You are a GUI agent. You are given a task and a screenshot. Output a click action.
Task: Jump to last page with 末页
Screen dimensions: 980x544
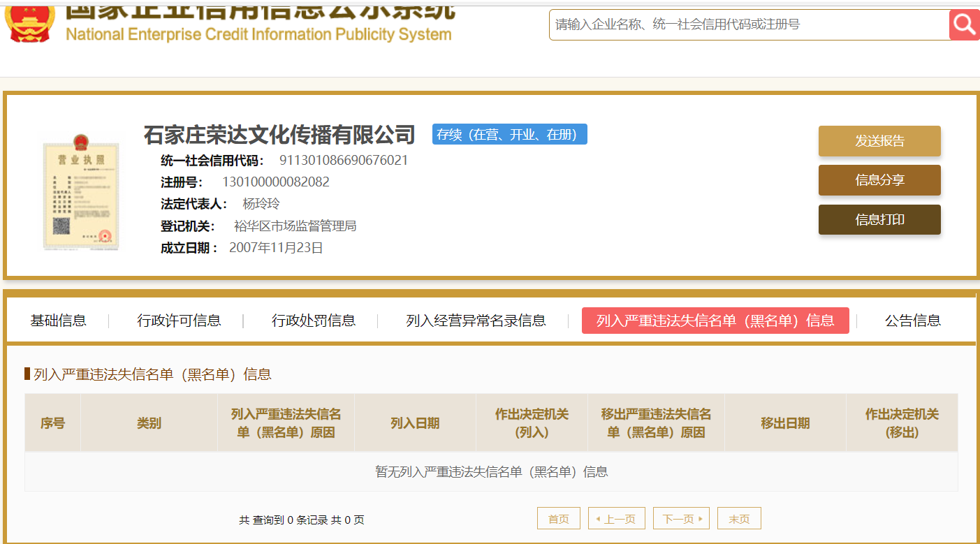coord(739,518)
